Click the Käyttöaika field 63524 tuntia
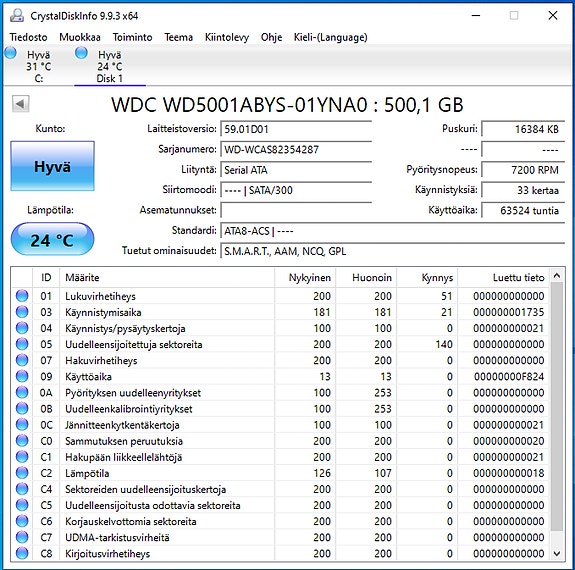Image resolution: width=575 pixels, height=570 pixels. point(523,211)
